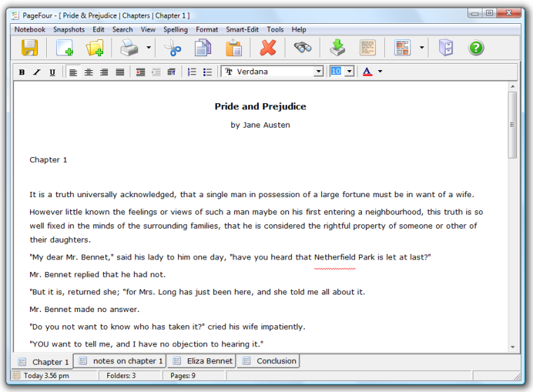Increase paragraph indent
The height and width of the screenshot is (392, 533).
(140, 72)
